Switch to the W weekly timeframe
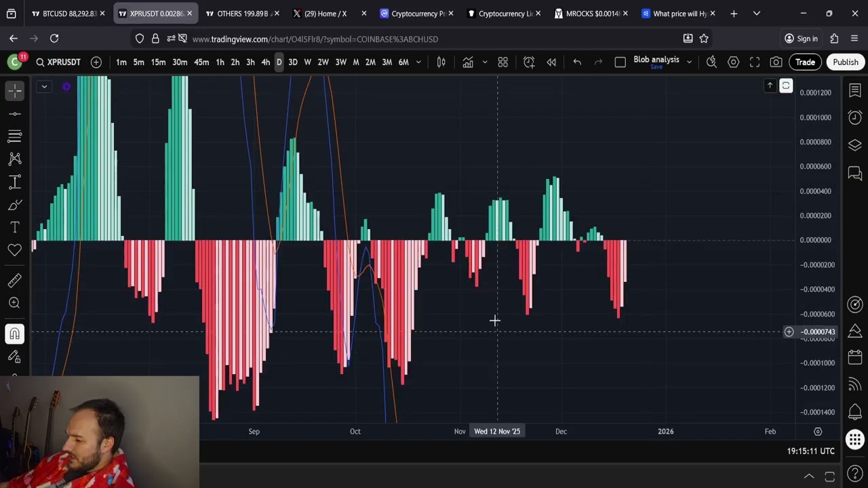This screenshot has width=868, height=488. coord(307,62)
